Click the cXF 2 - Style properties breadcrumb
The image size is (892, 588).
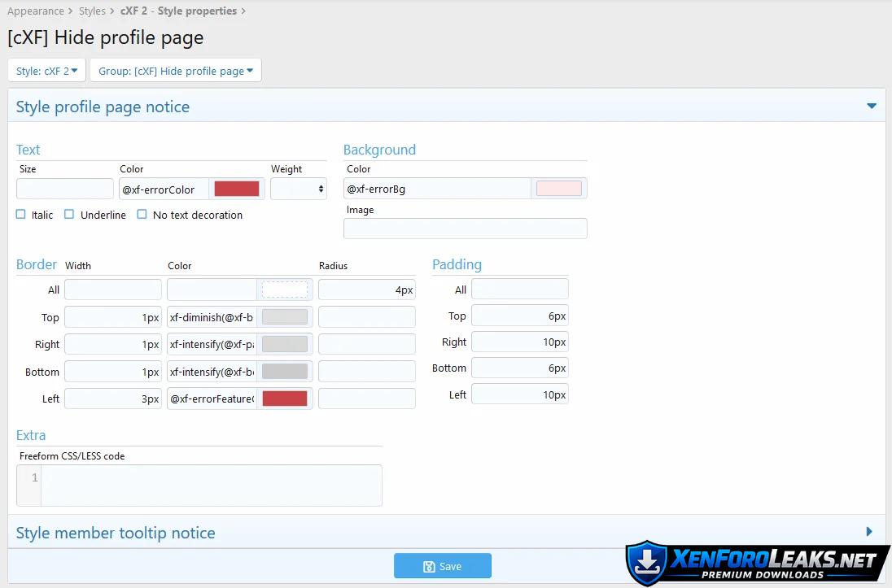coord(178,11)
